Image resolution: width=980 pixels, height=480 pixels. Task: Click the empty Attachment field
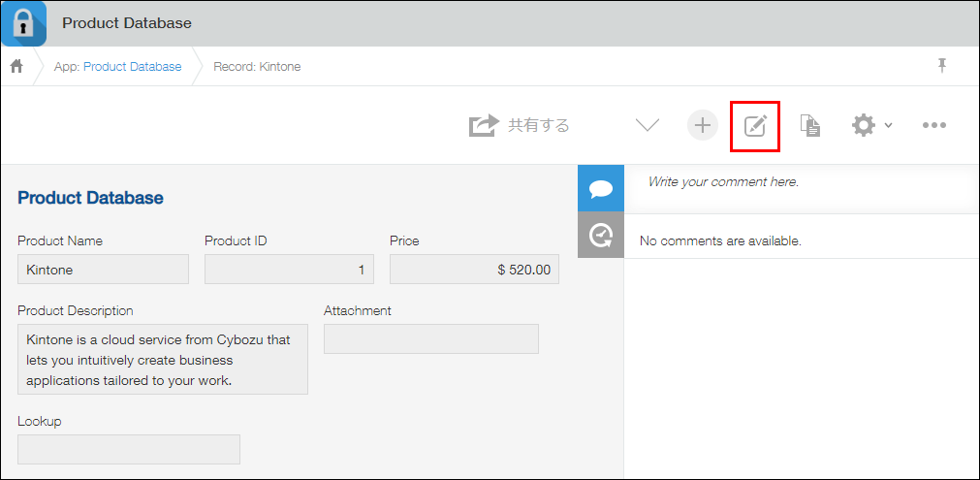430,339
